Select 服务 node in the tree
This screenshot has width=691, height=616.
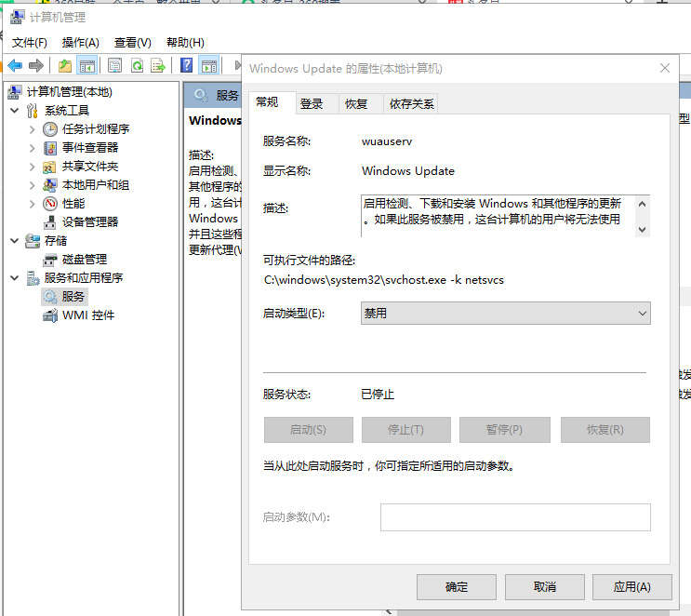click(x=73, y=296)
